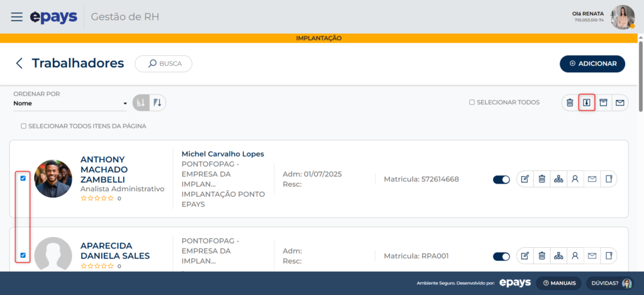644x295 pixels.
Task: Click the ADICIONAR button
Action: point(592,64)
